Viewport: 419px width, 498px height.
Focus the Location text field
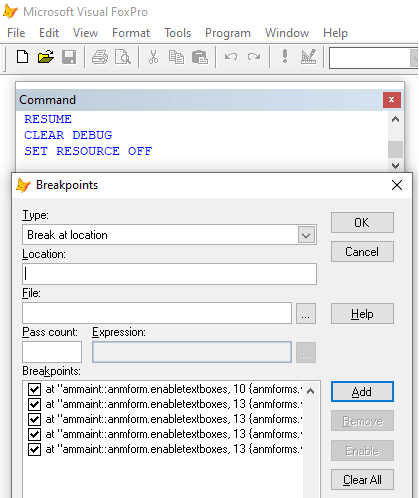click(169, 274)
